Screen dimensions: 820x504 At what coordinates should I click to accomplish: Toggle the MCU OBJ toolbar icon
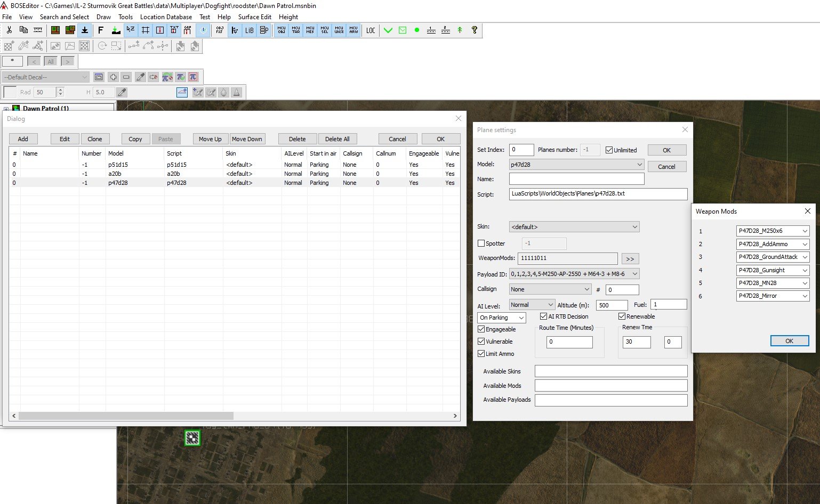tap(282, 30)
